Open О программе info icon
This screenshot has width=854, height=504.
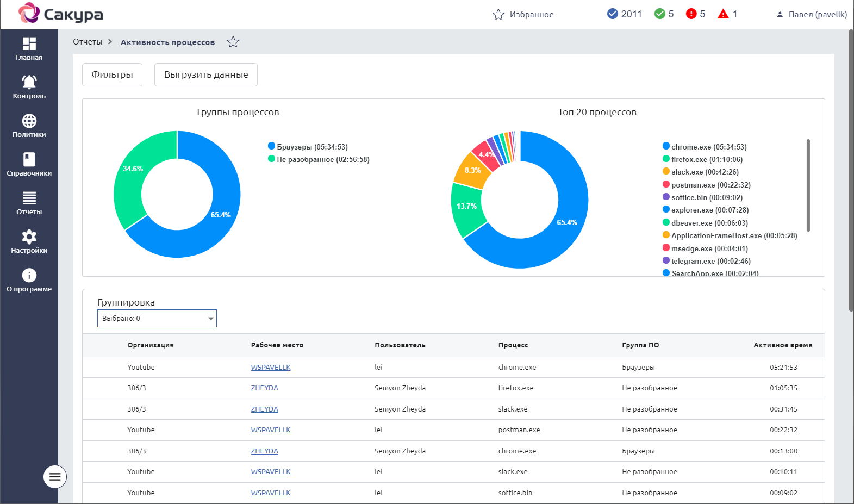[29, 275]
